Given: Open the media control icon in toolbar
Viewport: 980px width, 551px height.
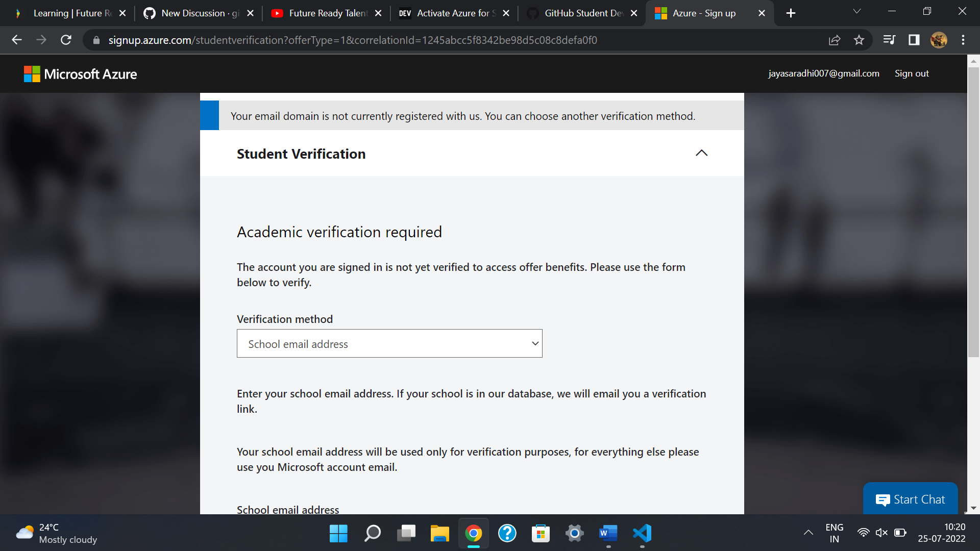Looking at the screenshot, I should point(889,40).
